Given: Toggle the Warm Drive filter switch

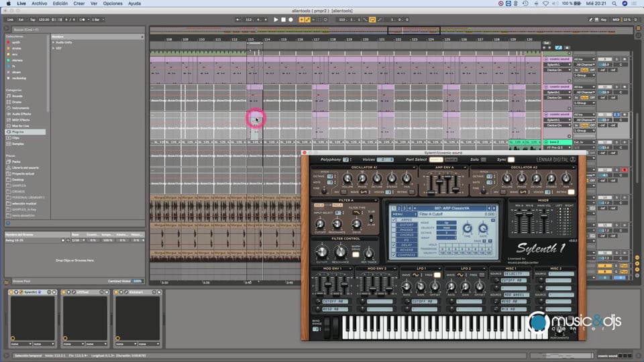Looking at the screenshot, I should (x=356, y=255).
